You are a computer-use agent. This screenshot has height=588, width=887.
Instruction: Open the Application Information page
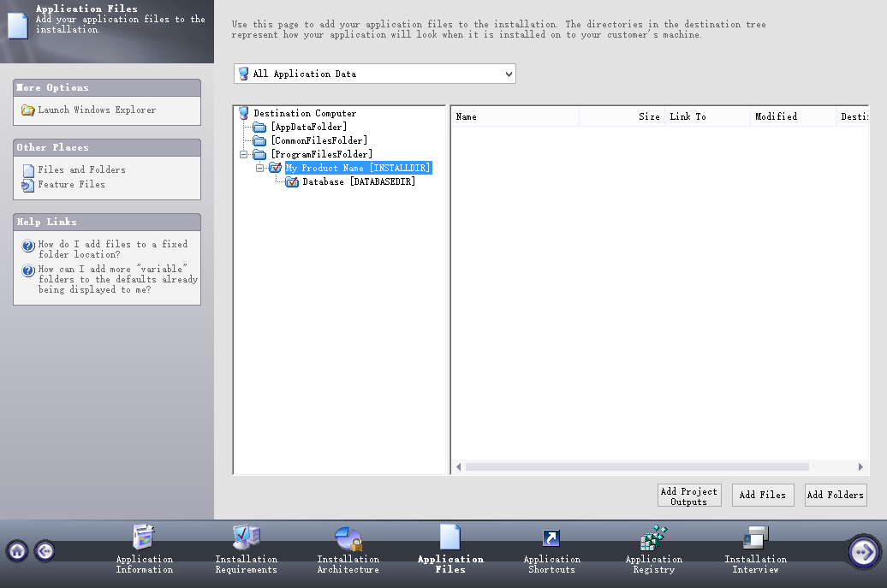144,551
